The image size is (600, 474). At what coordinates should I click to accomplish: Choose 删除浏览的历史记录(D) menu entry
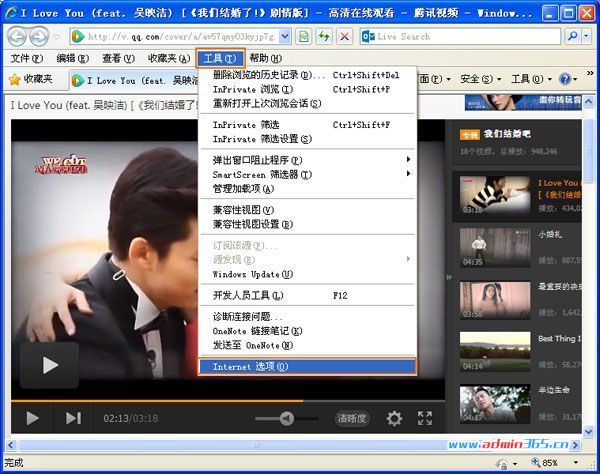pyautogui.click(x=308, y=75)
